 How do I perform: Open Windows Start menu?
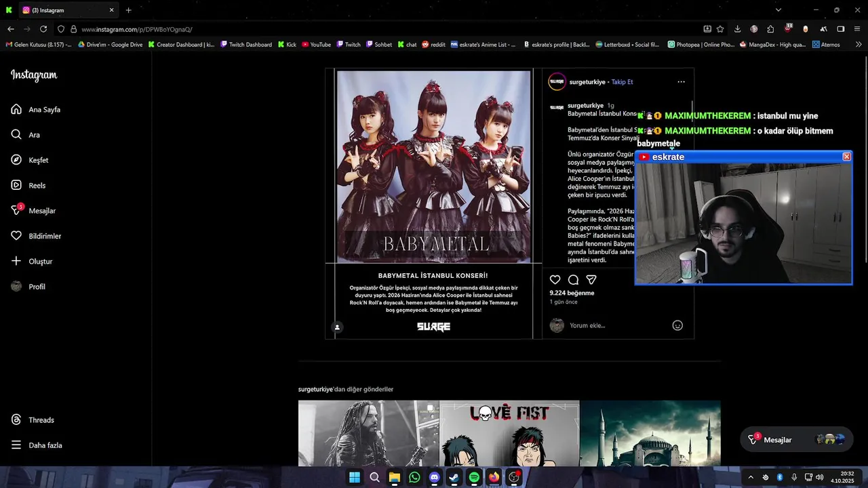point(355,477)
